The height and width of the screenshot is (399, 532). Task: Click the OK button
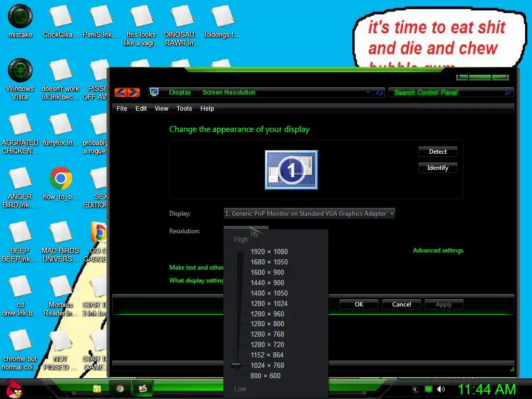pyautogui.click(x=359, y=304)
